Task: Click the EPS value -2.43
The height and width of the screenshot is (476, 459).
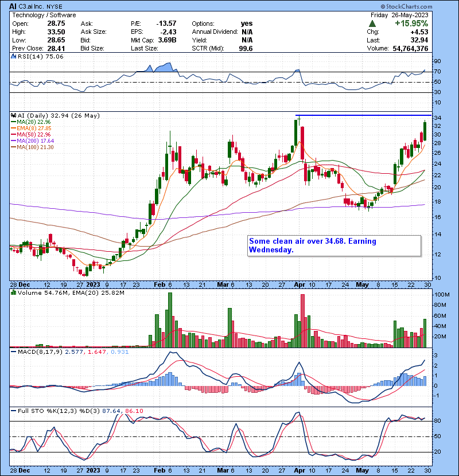Action: 169,32
